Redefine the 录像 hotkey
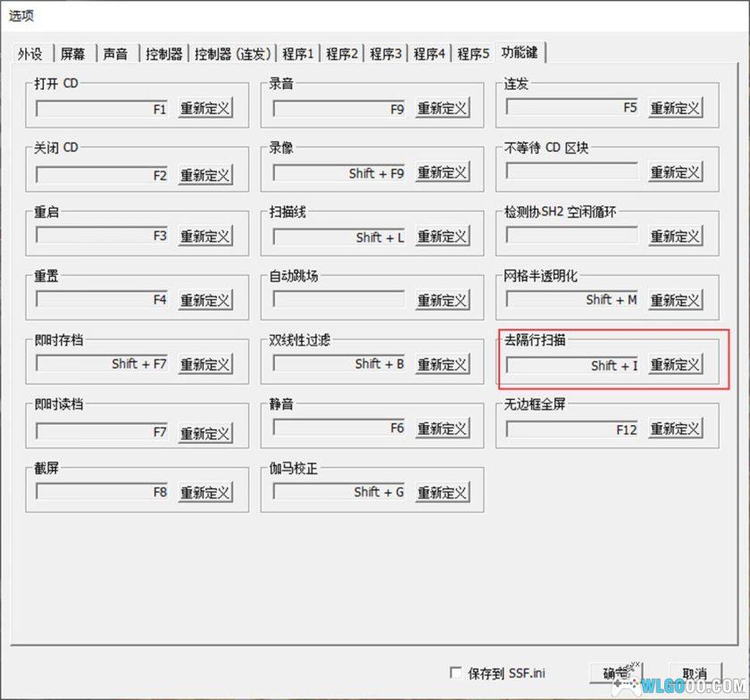This screenshot has width=750, height=700. coord(443,173)
